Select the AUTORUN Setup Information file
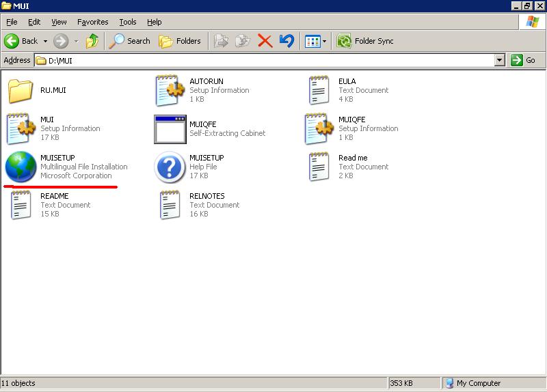Viewport: 547px width, 392px height. [169, 90]
